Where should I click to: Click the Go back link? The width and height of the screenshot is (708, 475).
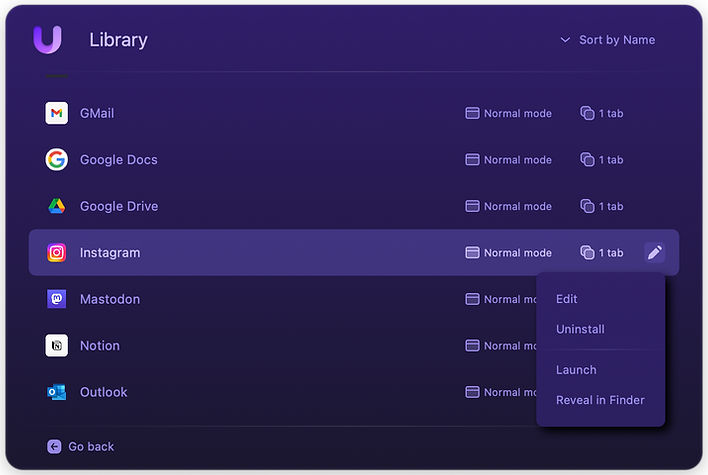(x=80, y=447)
